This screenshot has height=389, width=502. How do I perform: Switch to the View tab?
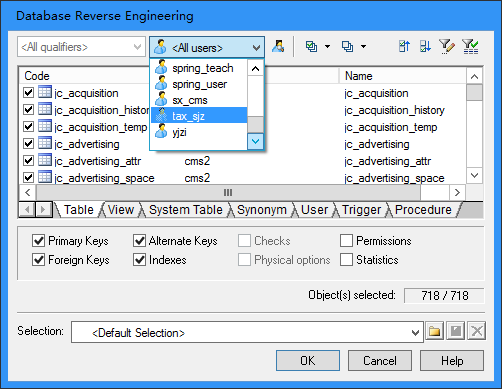pyautogui.click(x=121, y=210)
